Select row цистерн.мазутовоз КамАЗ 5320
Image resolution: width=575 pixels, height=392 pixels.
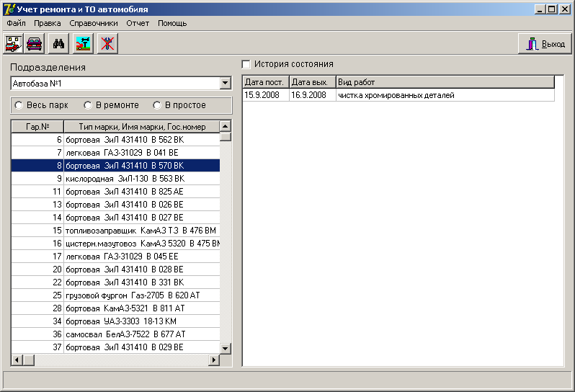[x=115, y=244]
